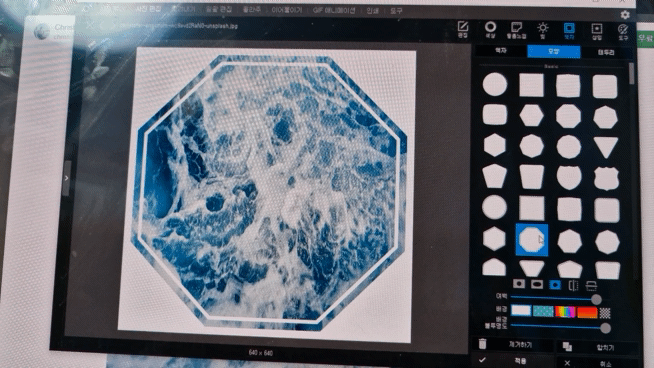Toggle the horizontal flip mode icon
The width and height of the screenshot is (654, 368).
[x=573, y=285]
